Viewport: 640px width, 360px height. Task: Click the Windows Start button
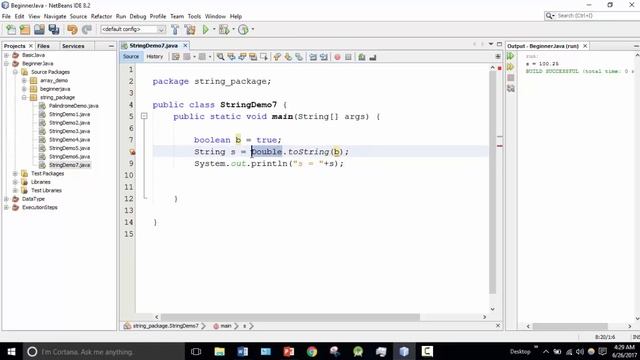(x=11, y=351)
